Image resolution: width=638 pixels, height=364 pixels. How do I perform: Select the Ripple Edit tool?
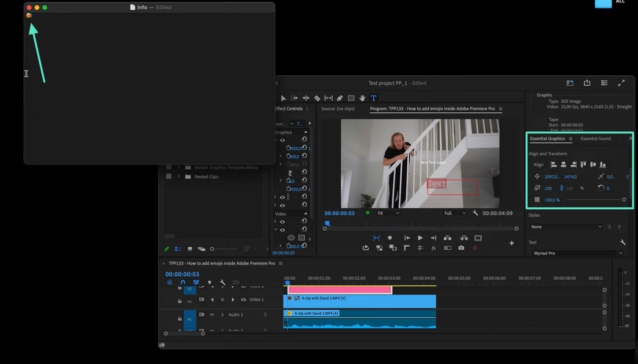pyautogui.click(x=306, y=99)
